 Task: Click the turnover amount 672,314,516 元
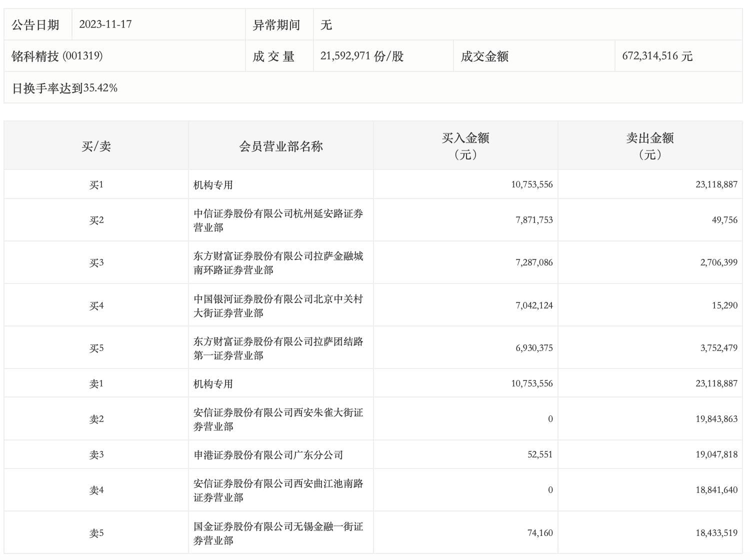(657, 56)
